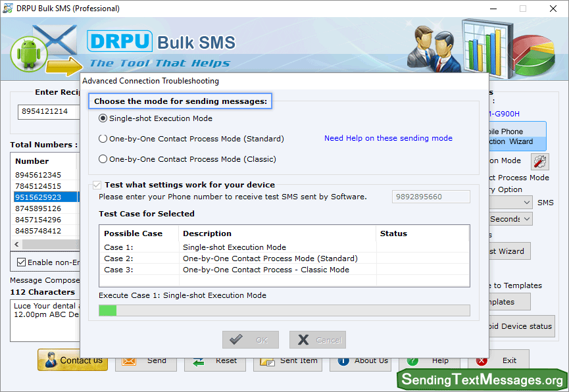Click the About Us info icon

pos(343,361)
